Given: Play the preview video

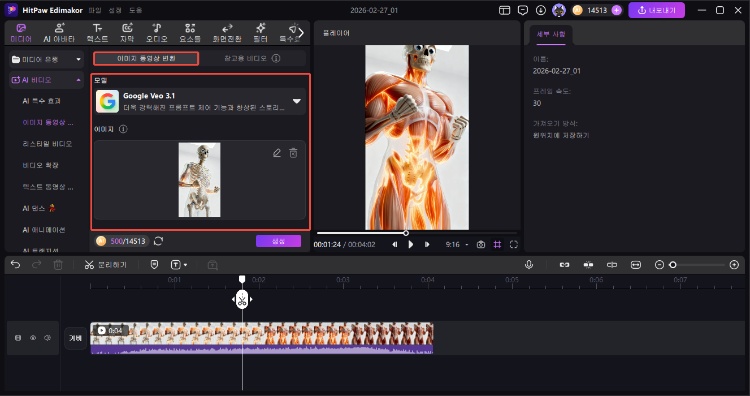Looking at the screenshot, I should 410,244.
